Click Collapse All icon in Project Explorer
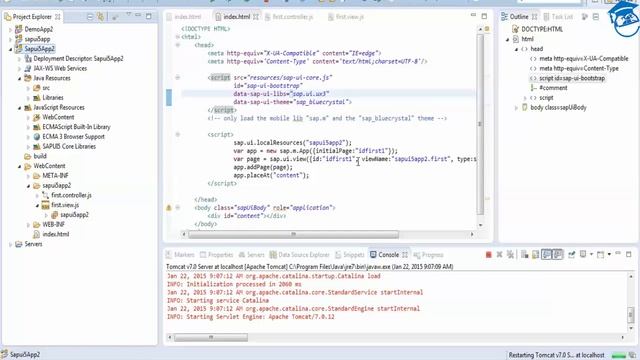The width and height of the screenshot is (640, 360). coord(90,17)
